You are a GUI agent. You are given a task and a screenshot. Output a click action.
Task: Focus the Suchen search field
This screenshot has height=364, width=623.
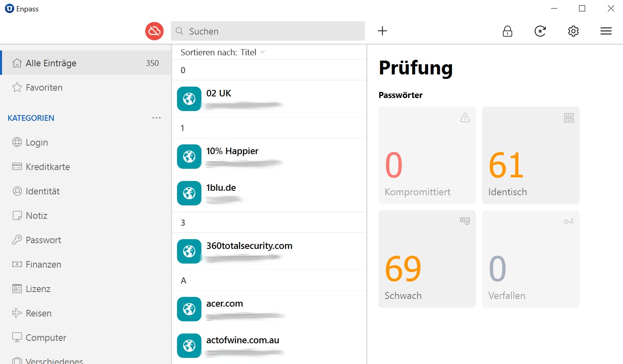tap(268, 31)
